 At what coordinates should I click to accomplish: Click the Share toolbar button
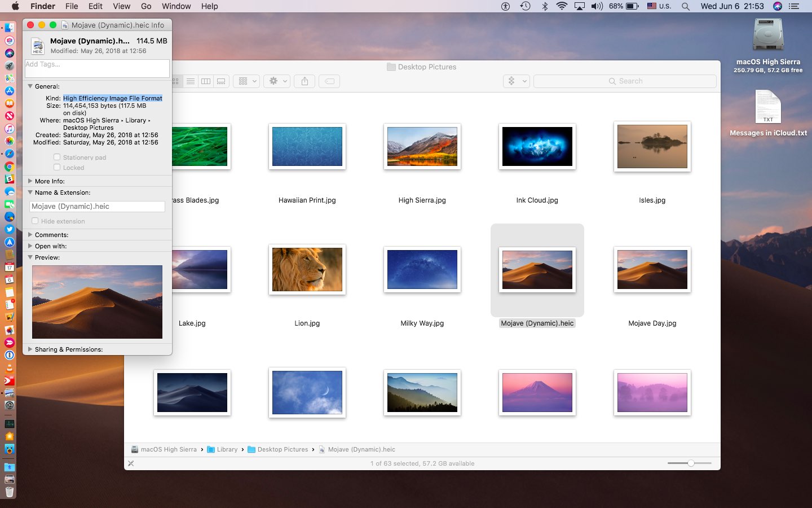coord(304,81)
